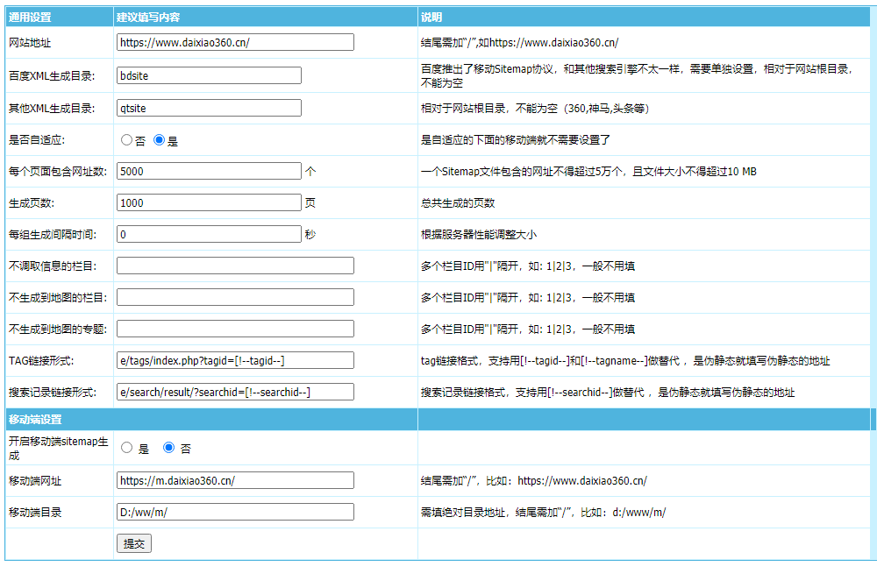Select the 生成页数 field showing 1000
The width and height of the screenshot is (877, 588).
[x=209, y=202]
